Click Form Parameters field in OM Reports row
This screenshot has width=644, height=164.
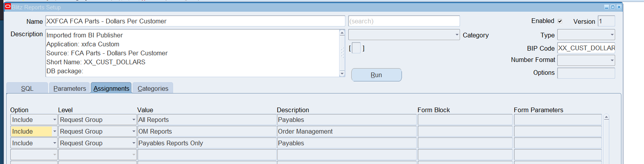point(558,131)
